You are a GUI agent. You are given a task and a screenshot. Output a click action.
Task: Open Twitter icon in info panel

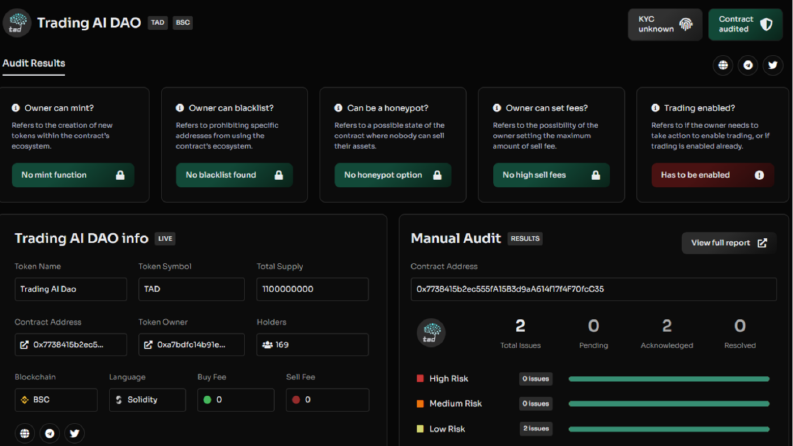pyautogui.click(x=74, y=433)
